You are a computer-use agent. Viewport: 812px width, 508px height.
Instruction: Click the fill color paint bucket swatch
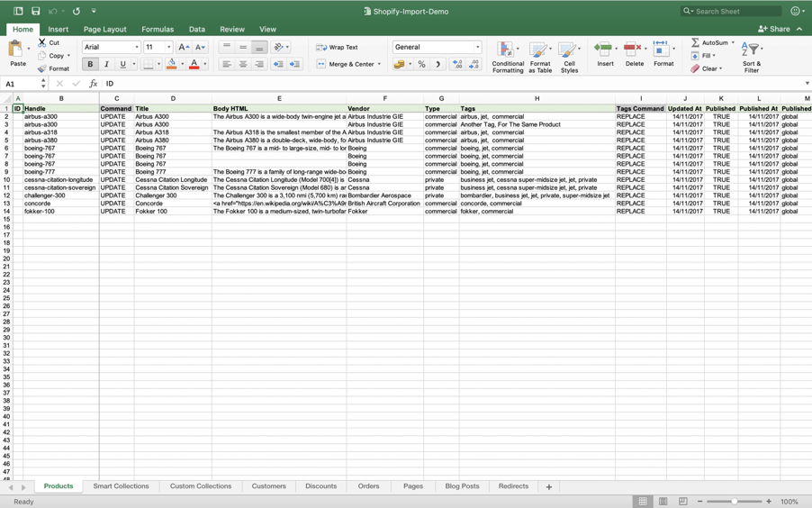pos(171,64)
